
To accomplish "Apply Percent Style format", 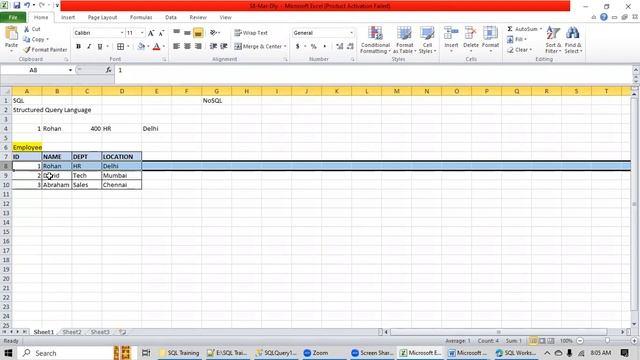I will tap(313, 47).
